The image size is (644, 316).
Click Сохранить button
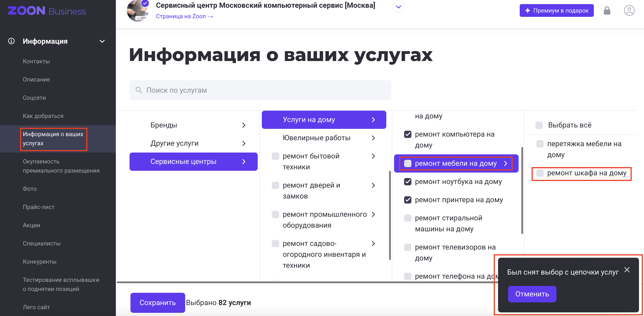click(x=158, y=303)
